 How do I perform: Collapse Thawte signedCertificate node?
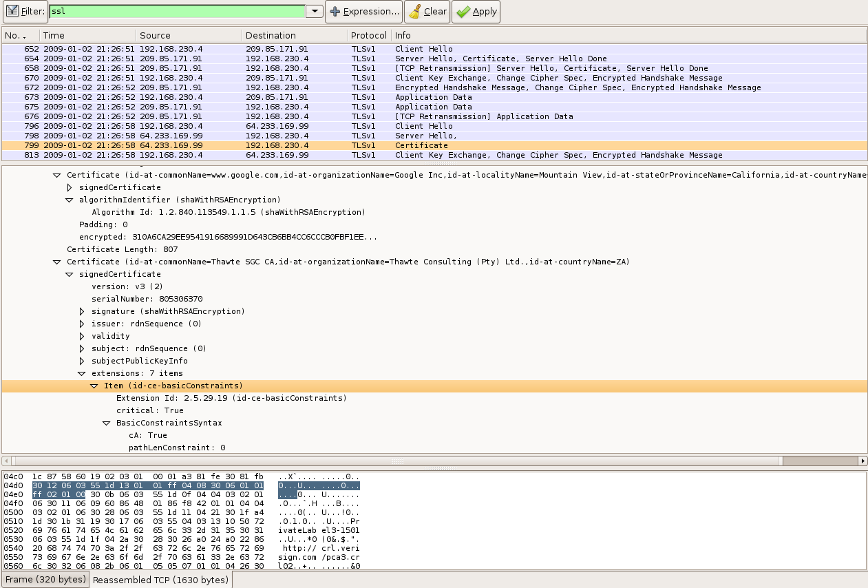(70, 274)
